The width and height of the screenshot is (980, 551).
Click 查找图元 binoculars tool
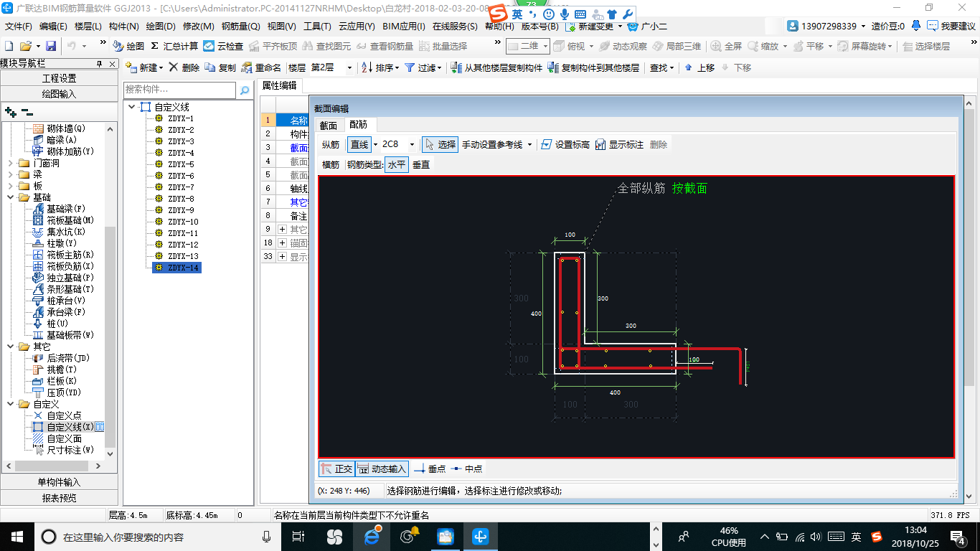click(x=326, y=46)
